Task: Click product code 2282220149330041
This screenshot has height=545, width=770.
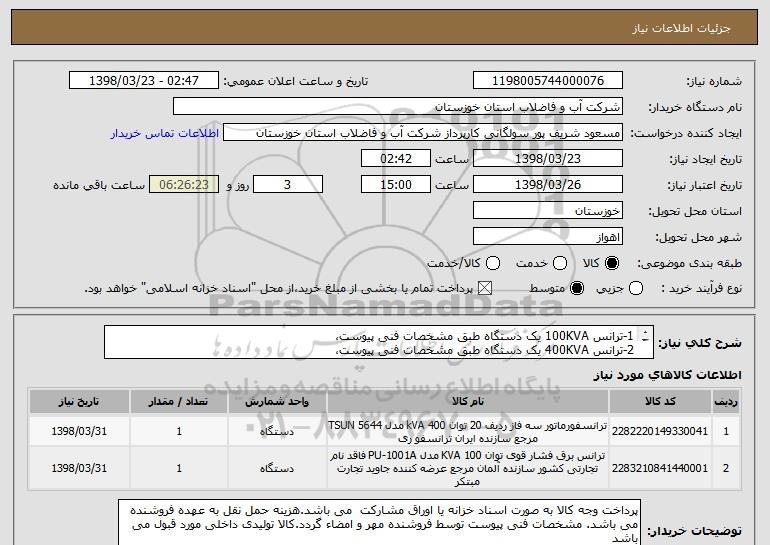Action: [x=660, y=431]
